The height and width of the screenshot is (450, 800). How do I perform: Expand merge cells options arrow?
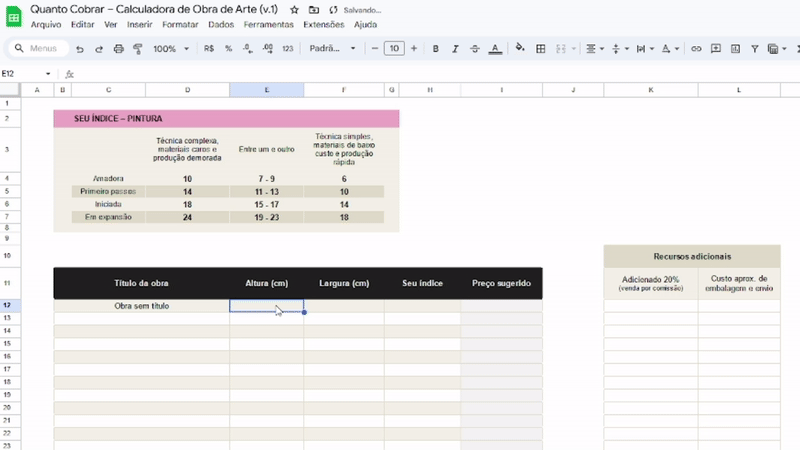point(573,48)
